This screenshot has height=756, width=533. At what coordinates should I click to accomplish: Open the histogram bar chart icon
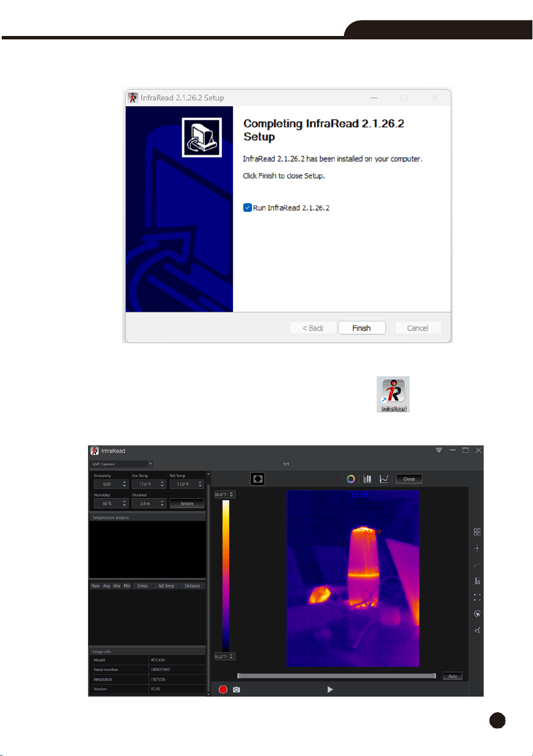click(367, 479)
